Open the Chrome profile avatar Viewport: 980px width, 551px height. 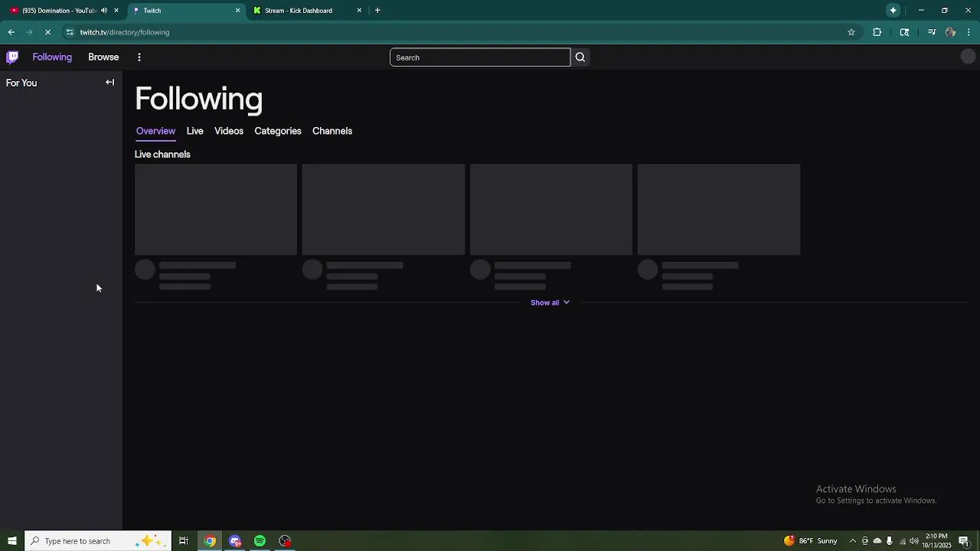pyautogui.click(x=950, y=32)
